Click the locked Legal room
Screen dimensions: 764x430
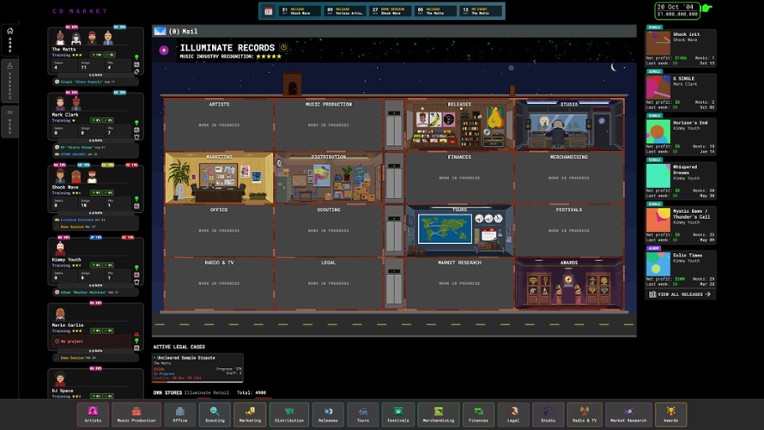click(328, 283)
